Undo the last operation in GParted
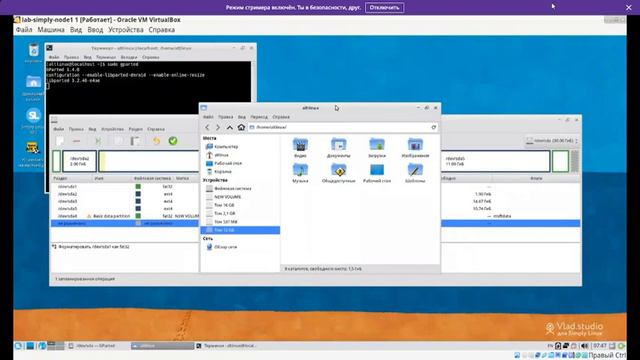This screenshot has height=360, width=640. click(x=156, y=141)
